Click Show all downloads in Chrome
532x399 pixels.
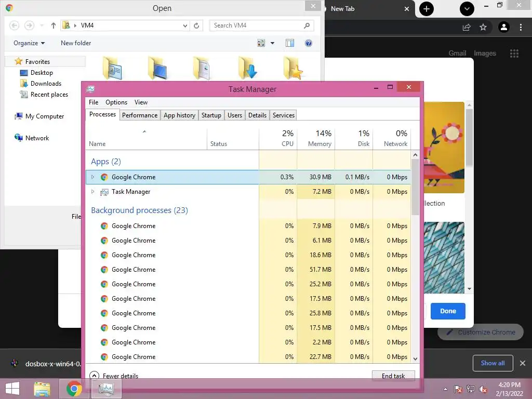click(x=493, y=363)
